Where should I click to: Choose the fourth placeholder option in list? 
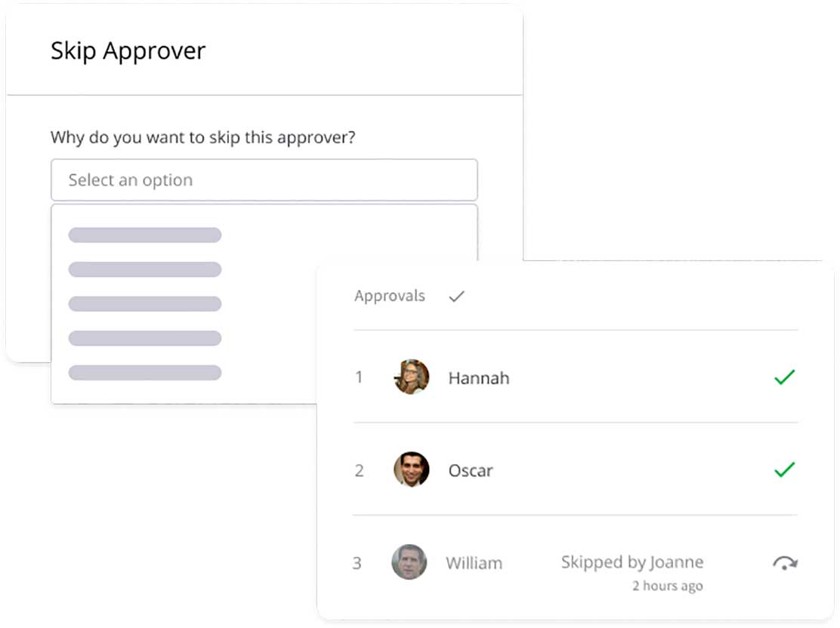pyautogui.click(x=145, y=338)
